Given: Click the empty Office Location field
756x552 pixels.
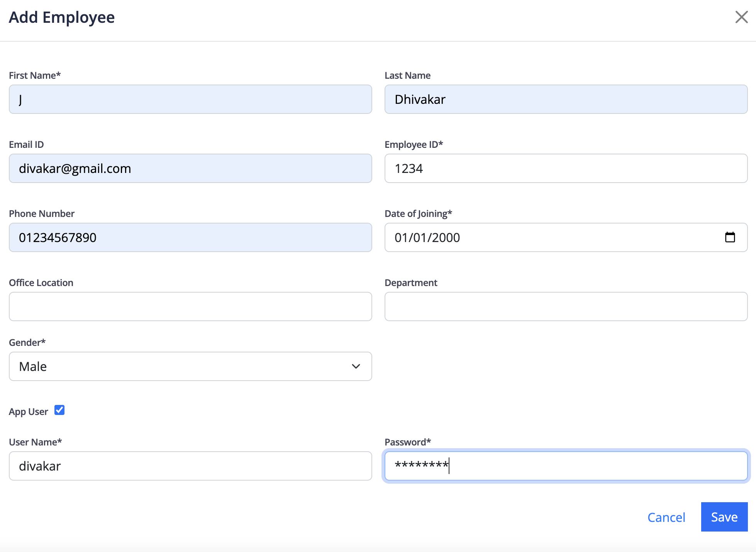Looking at the screenshot, I should pos(190,306).
